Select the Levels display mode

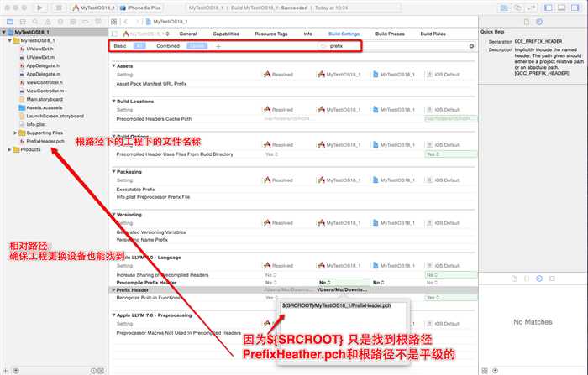pos(197,46)
